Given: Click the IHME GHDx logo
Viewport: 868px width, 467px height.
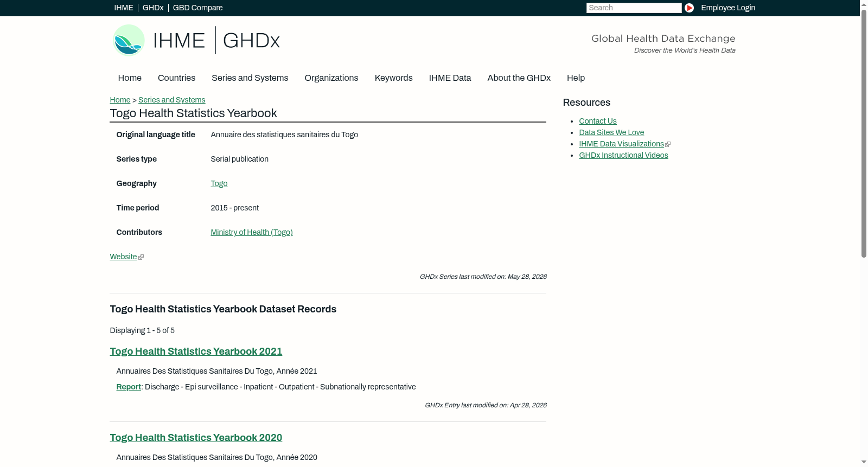Looking at the screenshot, I should pos(196,40).
